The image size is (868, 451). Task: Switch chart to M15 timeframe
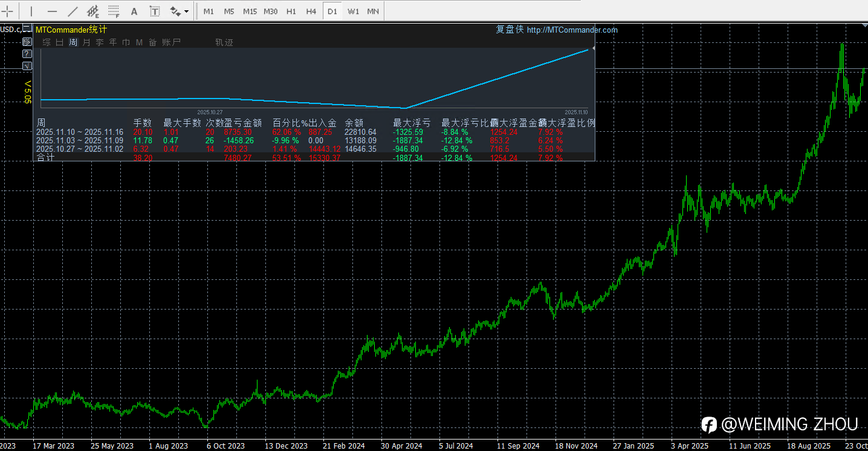coord(250,11)
